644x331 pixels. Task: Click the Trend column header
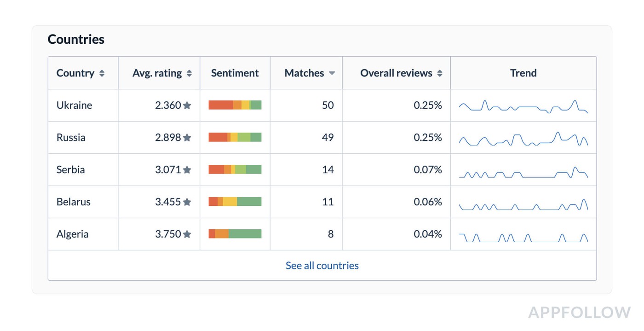click(x=523, y=73)
